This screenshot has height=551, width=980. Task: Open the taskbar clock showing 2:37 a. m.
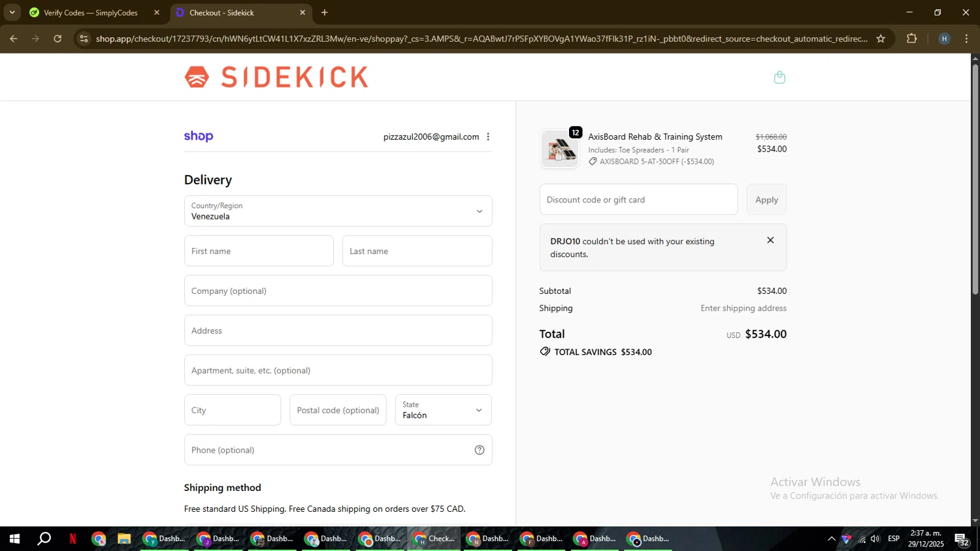926,539
